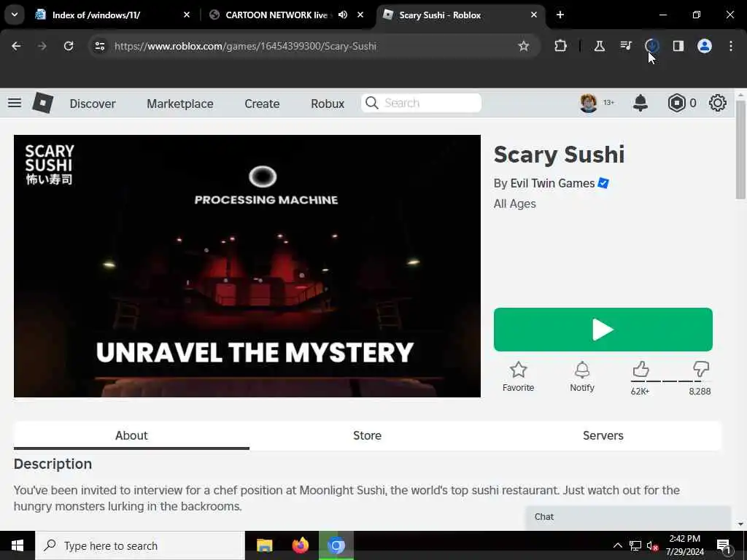747x560 pixels.
Task: Switch to the Store tab
Action: coord(367,435)
